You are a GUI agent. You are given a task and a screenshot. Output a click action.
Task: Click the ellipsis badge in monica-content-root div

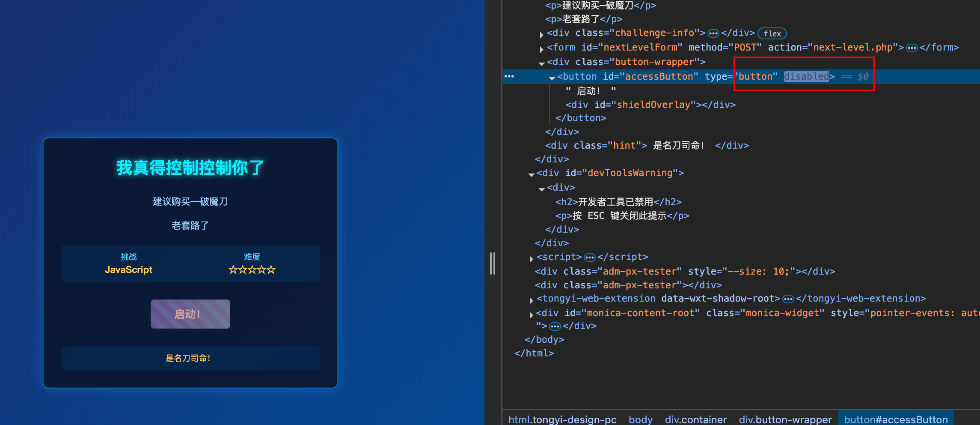pos(555,326)
